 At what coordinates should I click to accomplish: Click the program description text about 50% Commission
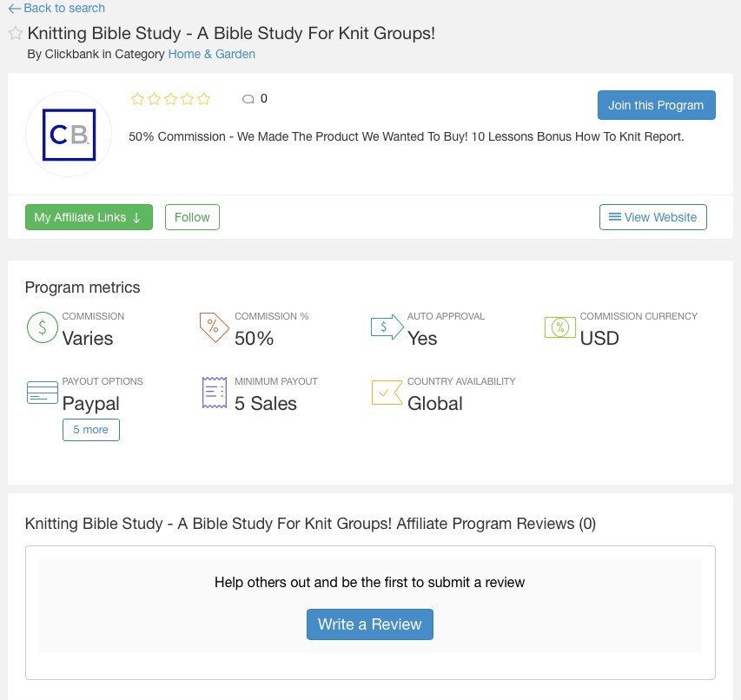pyautogui.click(x=407, y=136)
